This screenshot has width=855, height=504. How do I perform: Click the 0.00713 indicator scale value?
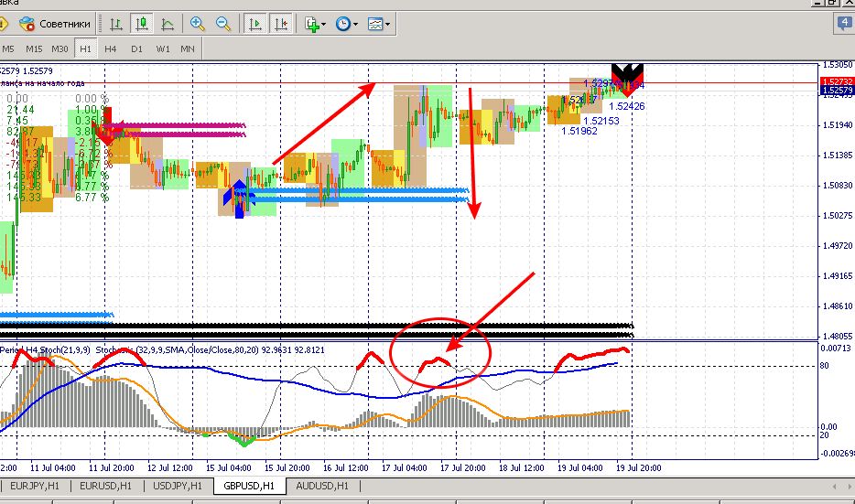tap(836, 349)
